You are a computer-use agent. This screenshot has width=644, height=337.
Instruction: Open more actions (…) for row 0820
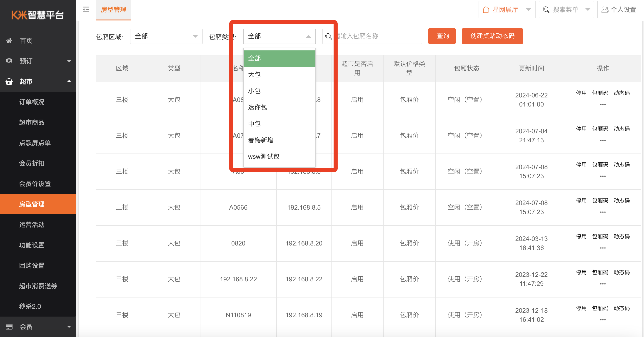[x=603, y=248]
